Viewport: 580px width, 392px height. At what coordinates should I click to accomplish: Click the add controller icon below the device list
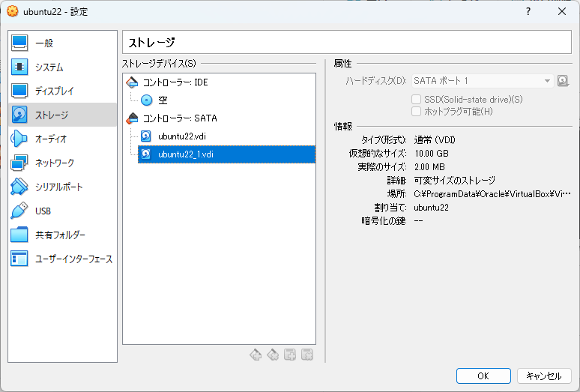tap(256, 355)
